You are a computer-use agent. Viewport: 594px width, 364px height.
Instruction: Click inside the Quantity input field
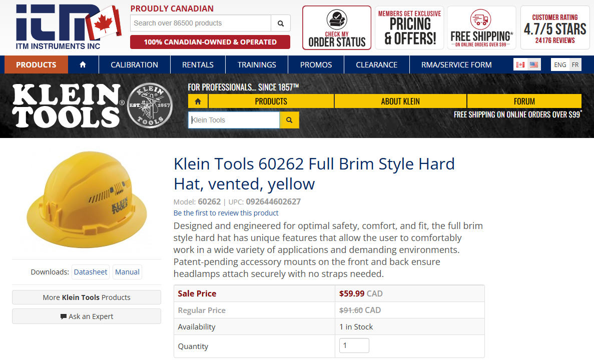coord(354,345)
